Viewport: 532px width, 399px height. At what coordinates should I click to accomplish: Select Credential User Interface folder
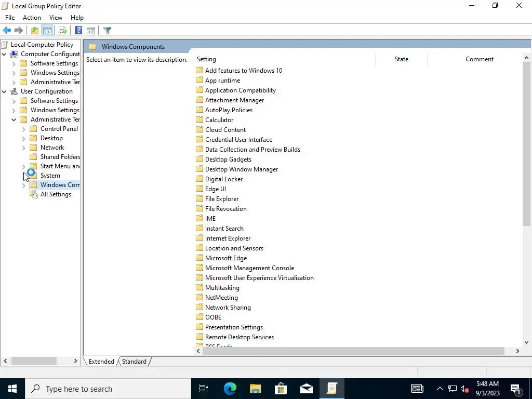click(x=238, y=139)
